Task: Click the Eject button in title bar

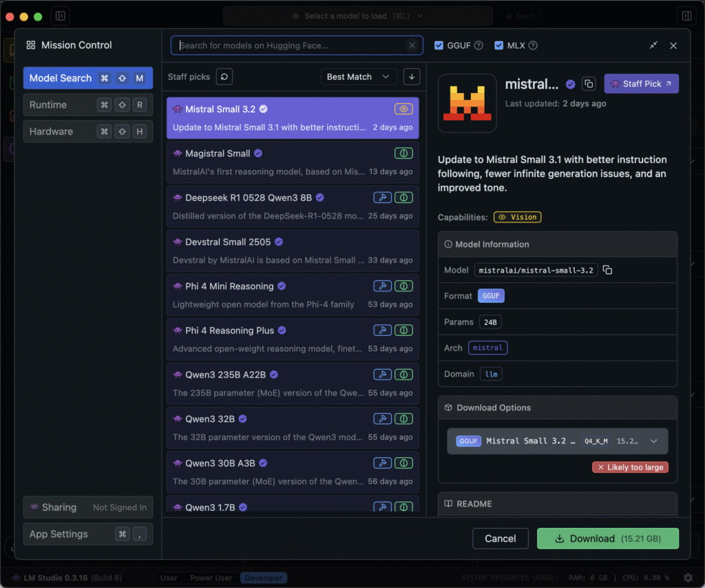Action: (x=520, y=17)
